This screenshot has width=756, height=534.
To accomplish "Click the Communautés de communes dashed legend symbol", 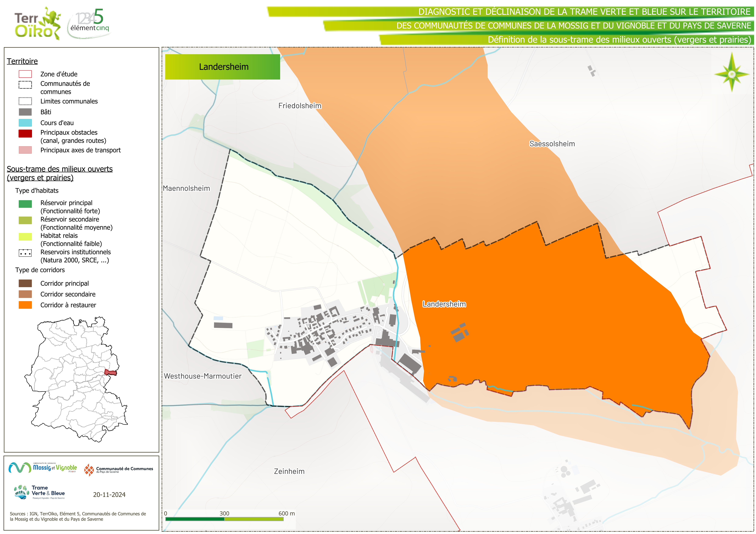I will click(x=25, y=85).
